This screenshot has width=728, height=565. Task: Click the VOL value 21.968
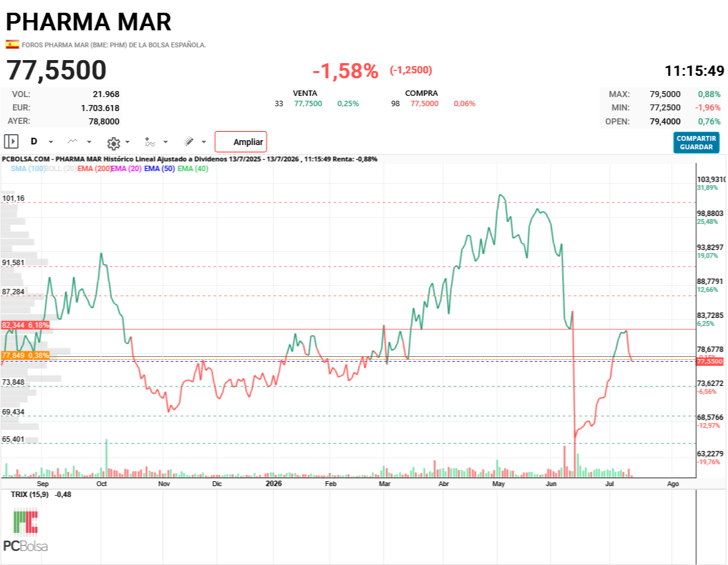[106, 94]
